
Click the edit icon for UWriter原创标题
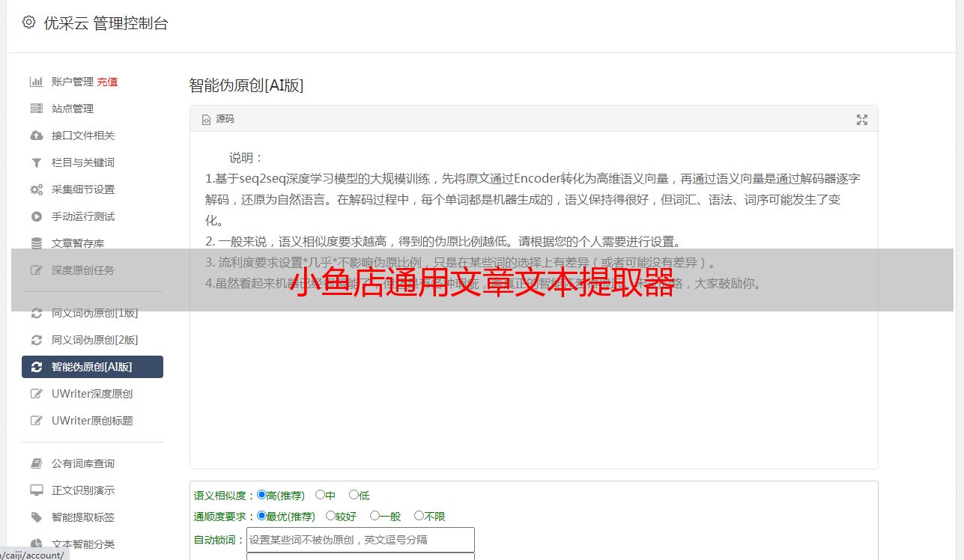(x=36, y=421)
